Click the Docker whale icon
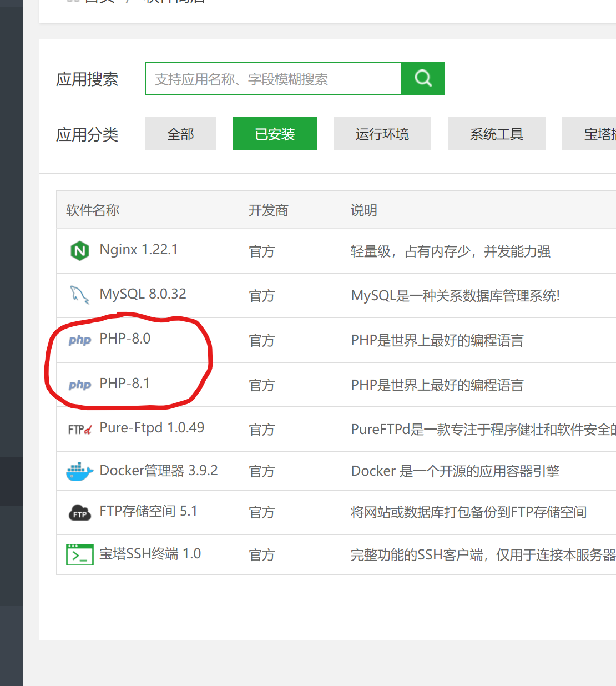Viewport: 616px width, 686px height. coord(79,471)
